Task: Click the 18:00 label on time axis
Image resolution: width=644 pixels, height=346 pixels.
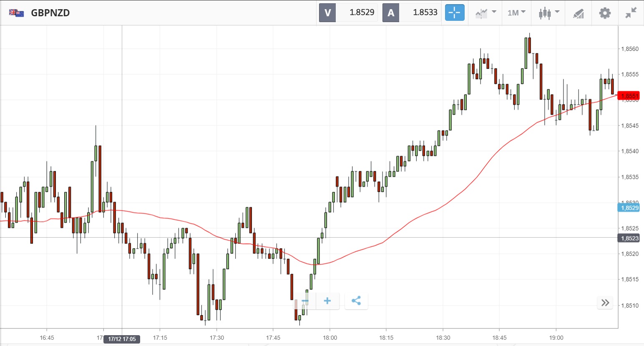Action: click(330, 338)
